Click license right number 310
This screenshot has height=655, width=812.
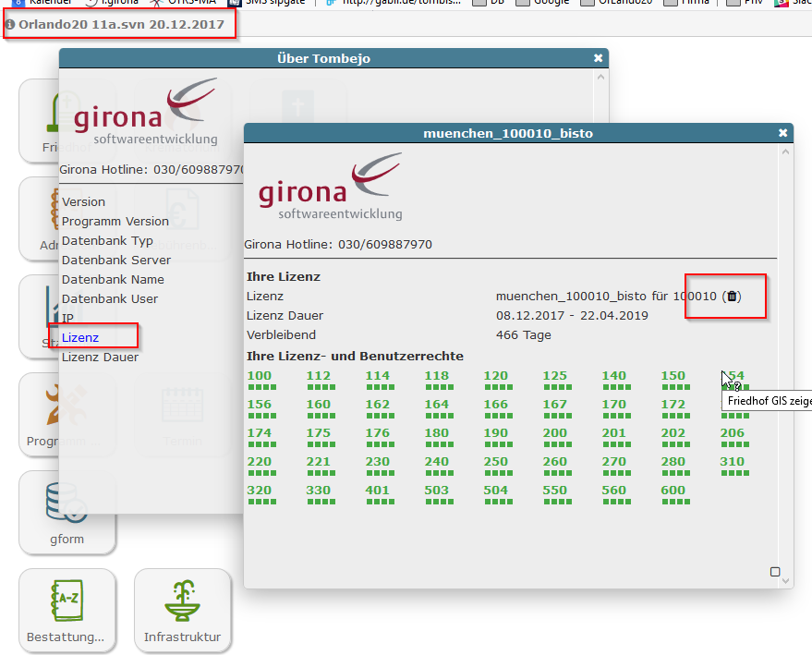click(x=732, y=461)
